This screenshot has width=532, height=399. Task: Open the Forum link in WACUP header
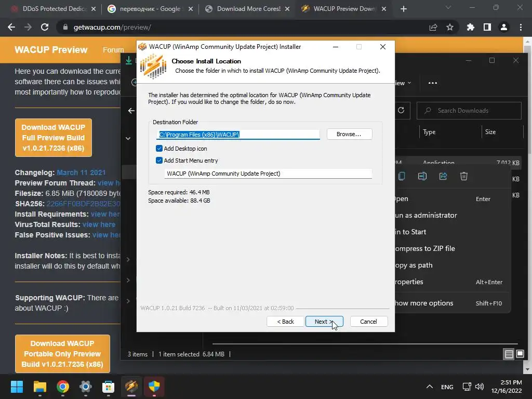click(x=113, y=50)
